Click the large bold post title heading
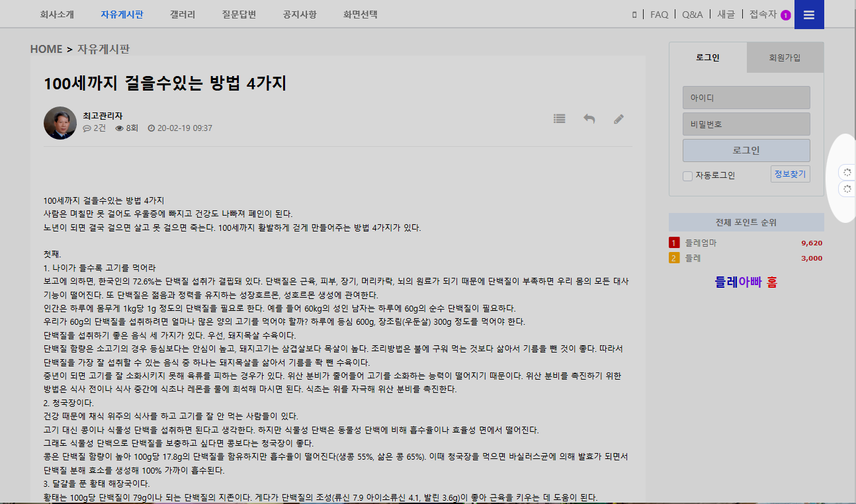 [x=165, y=84]
